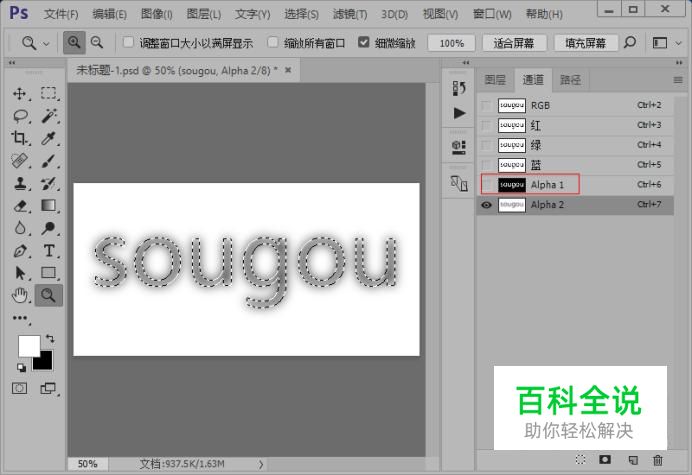
Task: Show the RGB composite channel
Action: tap(486, 106)
